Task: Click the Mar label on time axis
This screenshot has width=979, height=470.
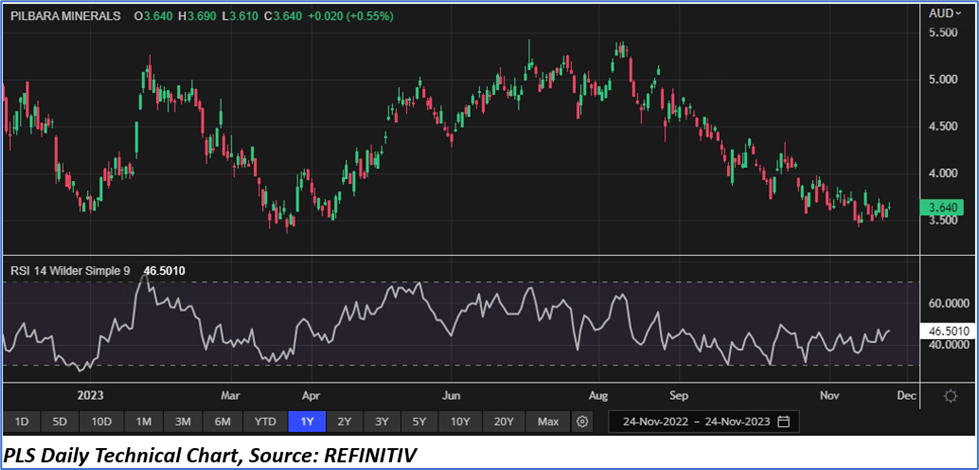Action: (x=230, y=396)
